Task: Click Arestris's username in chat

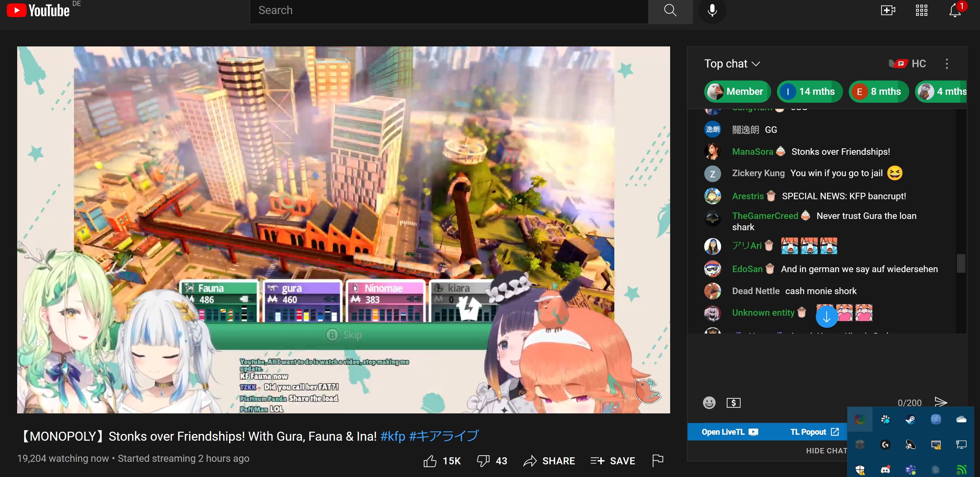Action: tap(748, 196)
